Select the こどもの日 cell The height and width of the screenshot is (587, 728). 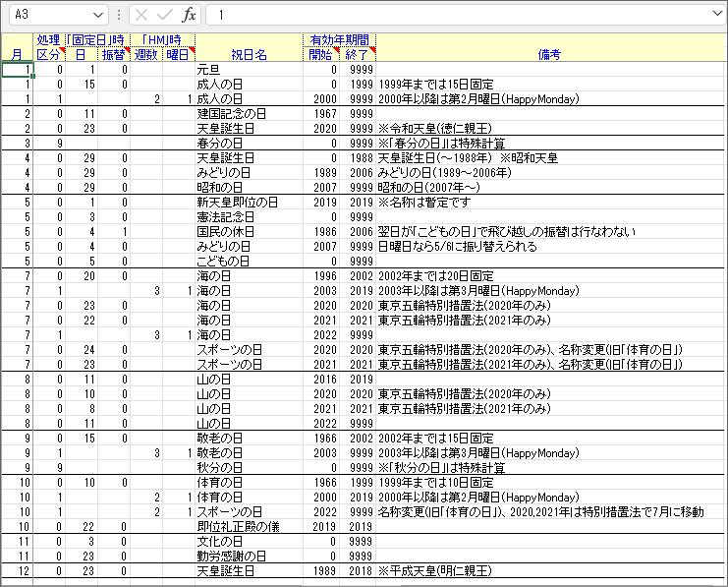[x=249, y=262]
